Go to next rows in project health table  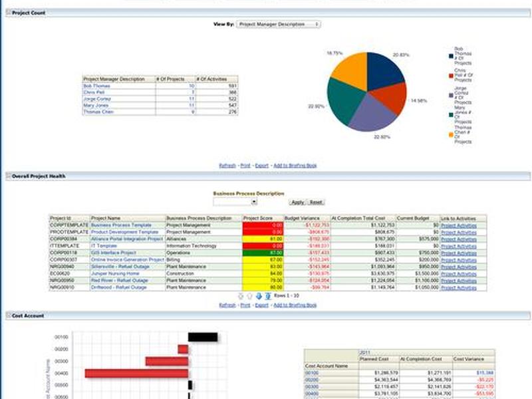pos(259,296)
